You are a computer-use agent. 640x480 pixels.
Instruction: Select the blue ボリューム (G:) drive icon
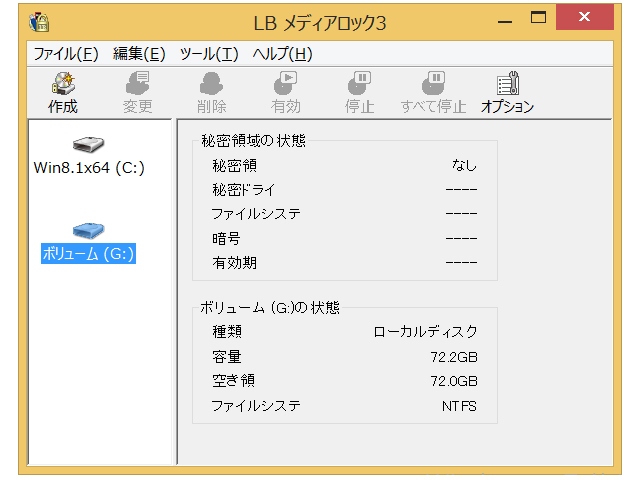89,231
